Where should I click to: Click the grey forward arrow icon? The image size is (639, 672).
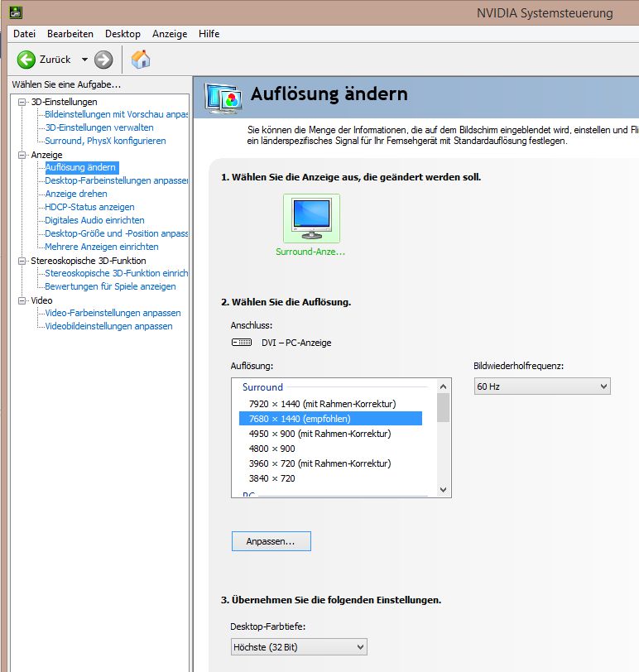coord(103,60)
